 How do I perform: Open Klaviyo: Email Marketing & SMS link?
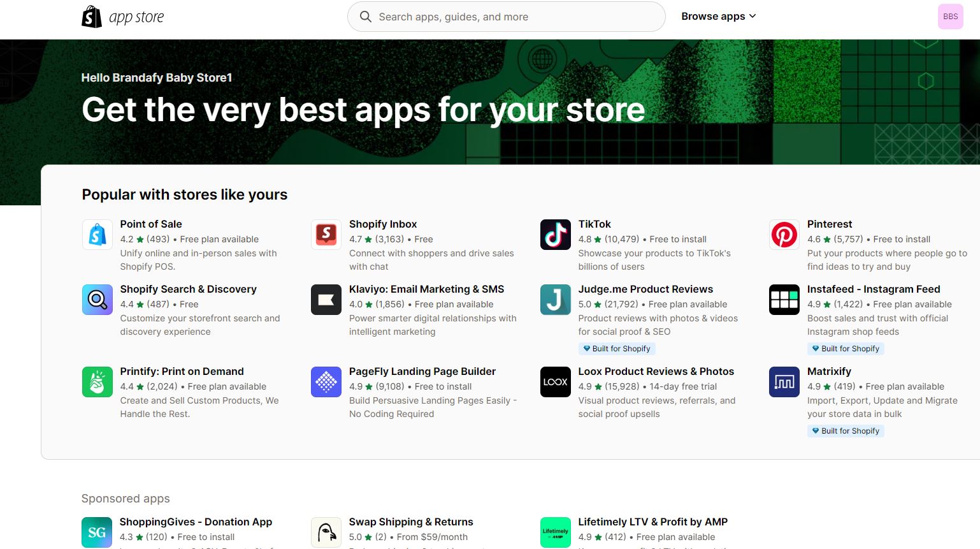(427, 289)
